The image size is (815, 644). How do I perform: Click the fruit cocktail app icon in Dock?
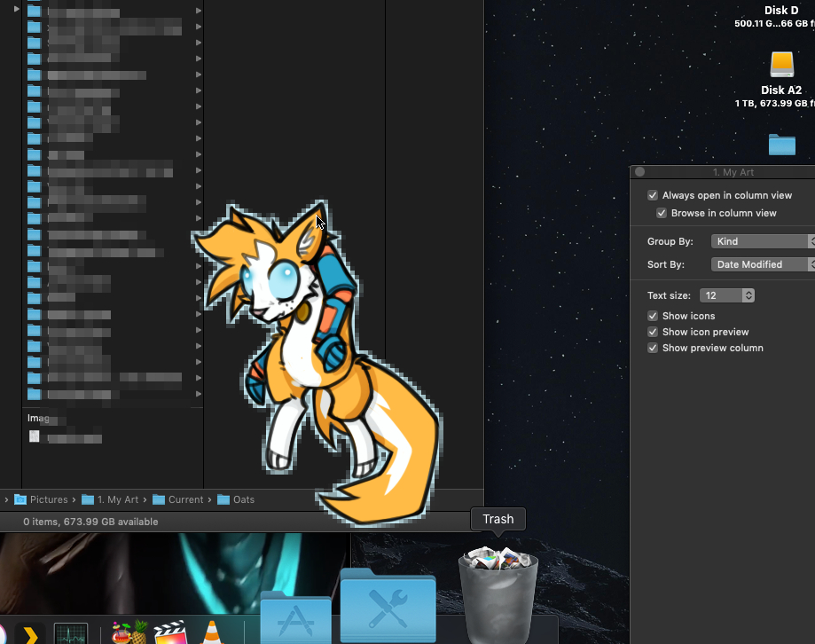129,633
